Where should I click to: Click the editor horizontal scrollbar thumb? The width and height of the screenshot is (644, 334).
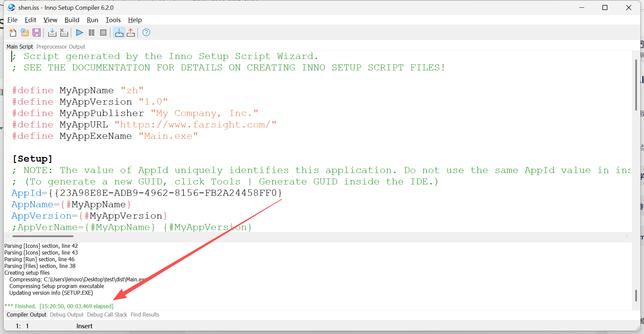click(x=43, y=236)
